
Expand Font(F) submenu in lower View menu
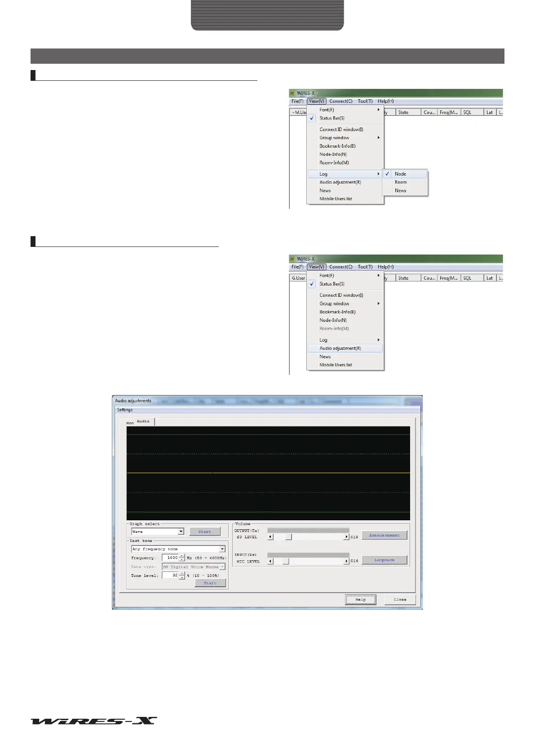coord(379,275)
